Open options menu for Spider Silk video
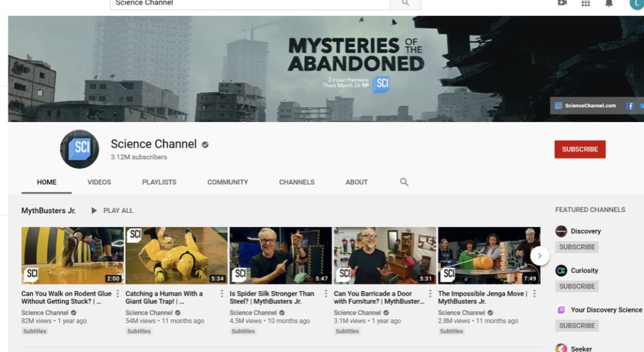Viewport: 644px width, 352px height. point(326,294)
